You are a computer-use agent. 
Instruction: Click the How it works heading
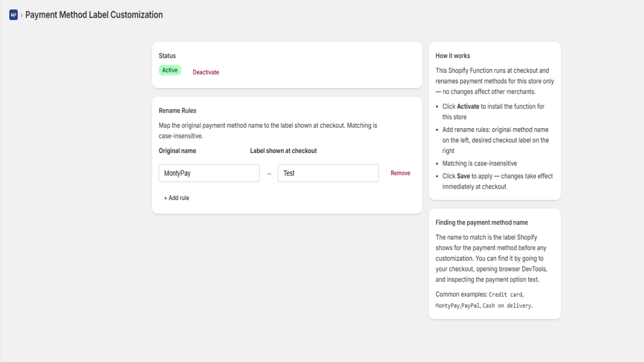[453, 56]
